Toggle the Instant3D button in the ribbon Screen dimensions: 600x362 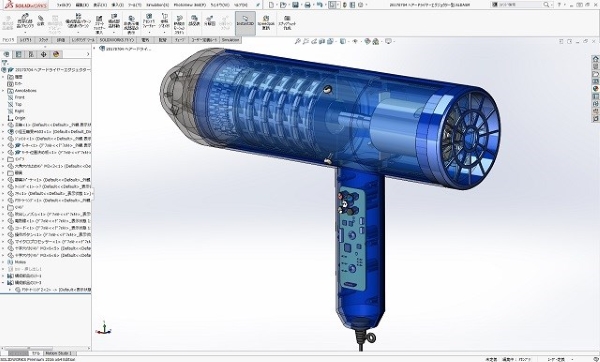(245, 22)
